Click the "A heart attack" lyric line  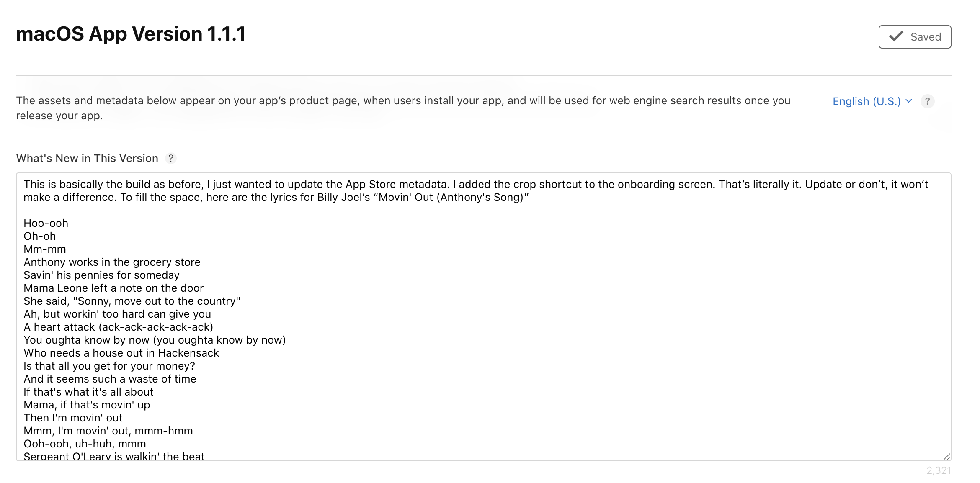[x=118, y=327]
